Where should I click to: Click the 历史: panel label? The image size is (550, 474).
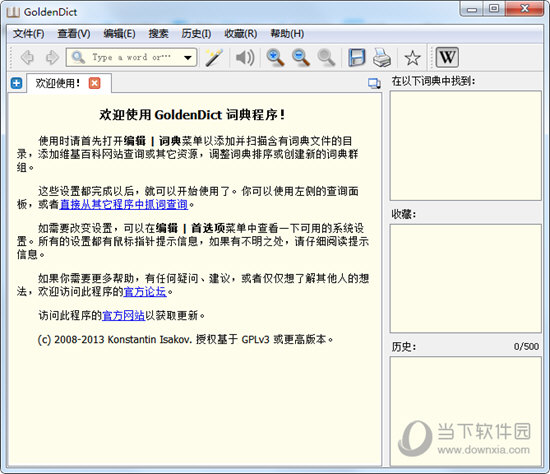pos(404,347)
